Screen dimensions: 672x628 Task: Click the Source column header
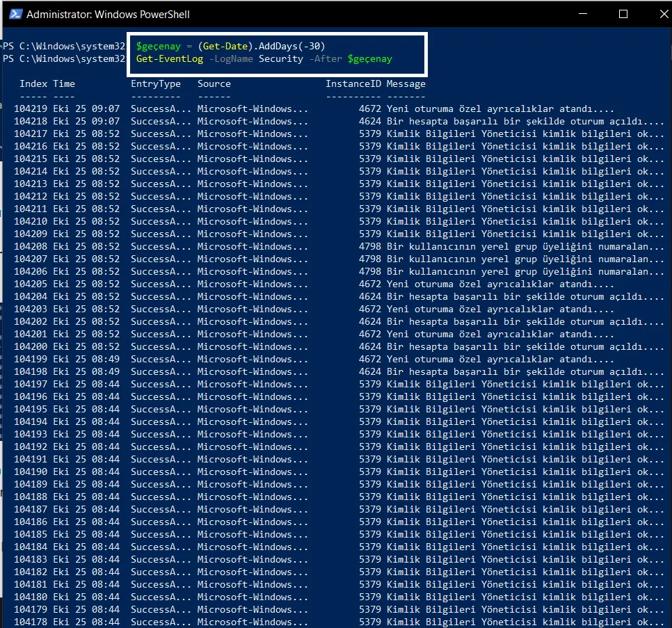point(214,84)
